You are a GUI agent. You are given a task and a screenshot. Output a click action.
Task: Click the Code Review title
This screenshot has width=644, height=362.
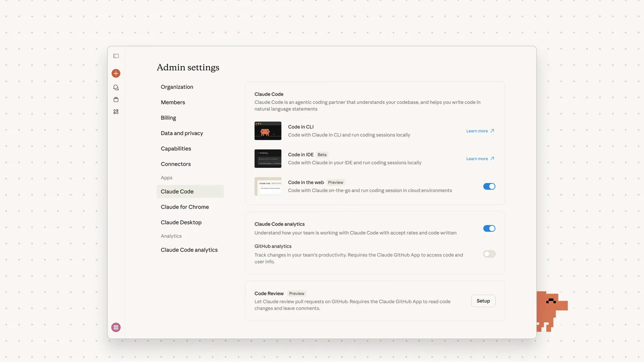pyautogui.click(x=269, y=294)
